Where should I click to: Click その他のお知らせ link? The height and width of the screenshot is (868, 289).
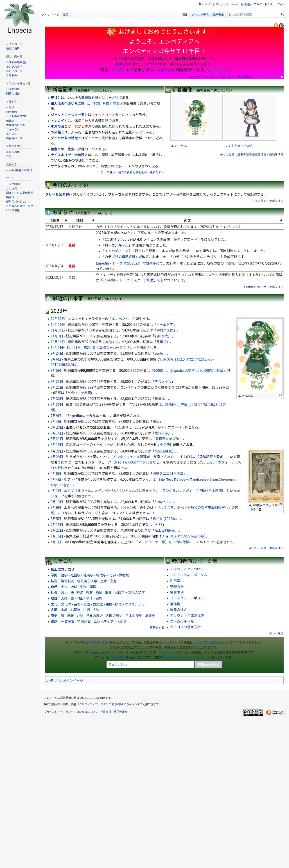[x=255, y=287]
